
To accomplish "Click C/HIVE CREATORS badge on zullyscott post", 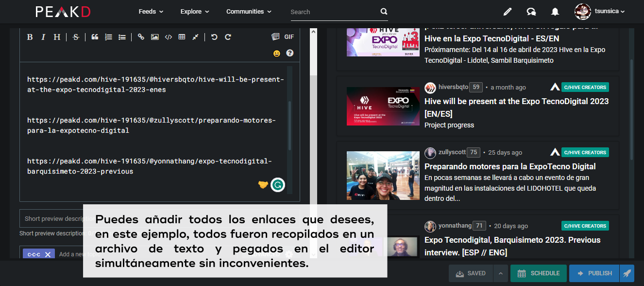I will (585, 153).
